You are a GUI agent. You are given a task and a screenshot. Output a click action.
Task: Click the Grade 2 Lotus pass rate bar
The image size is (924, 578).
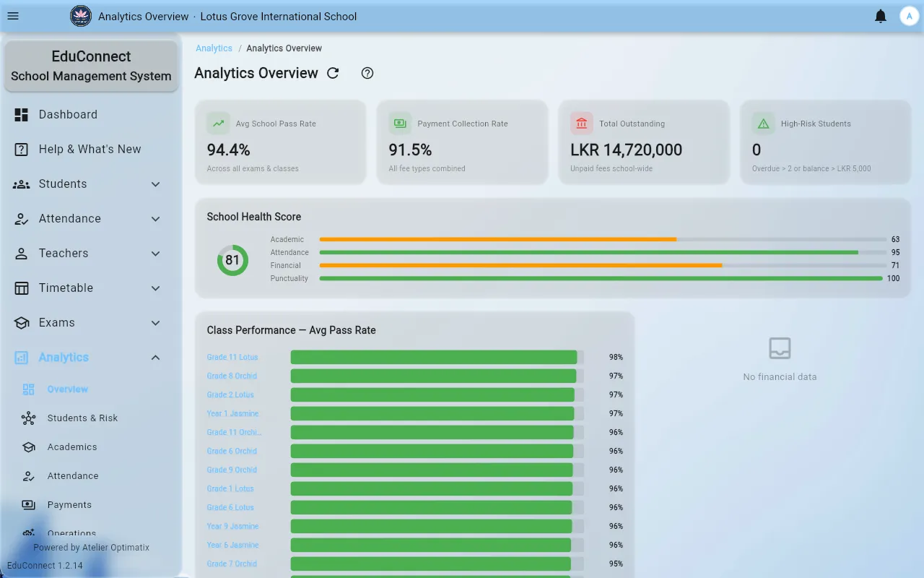(x=437, y=394)
